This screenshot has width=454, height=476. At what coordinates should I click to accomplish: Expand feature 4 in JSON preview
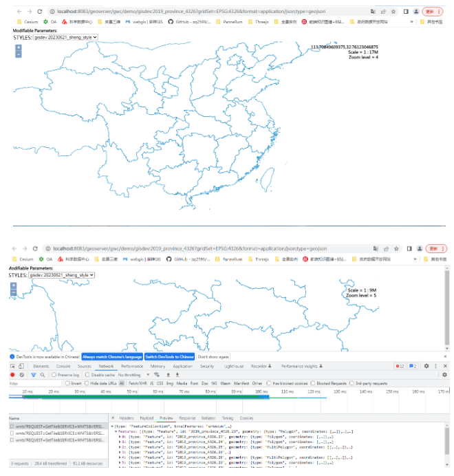click(x=120, y=457)
